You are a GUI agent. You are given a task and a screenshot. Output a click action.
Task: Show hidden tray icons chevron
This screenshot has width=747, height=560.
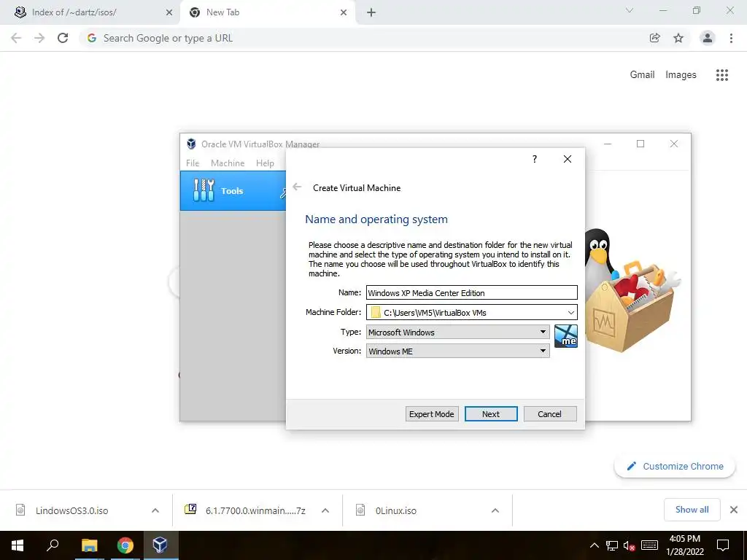pyautogui.click(x=594, y=545)
